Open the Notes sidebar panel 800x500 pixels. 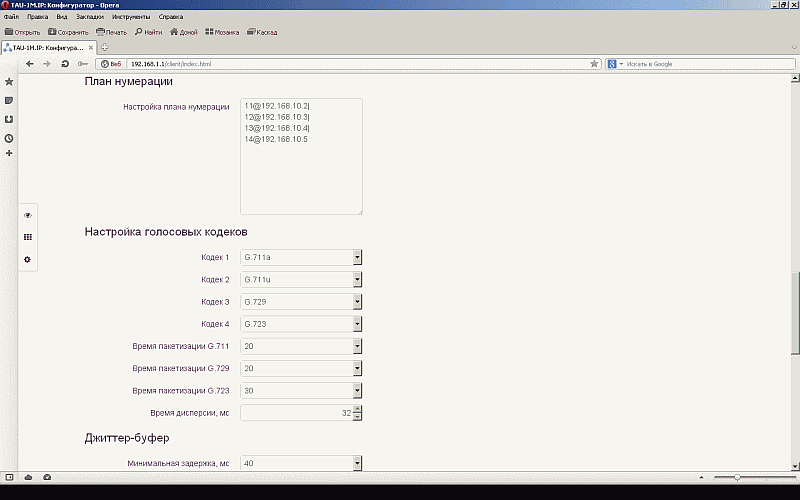[9, 101]
